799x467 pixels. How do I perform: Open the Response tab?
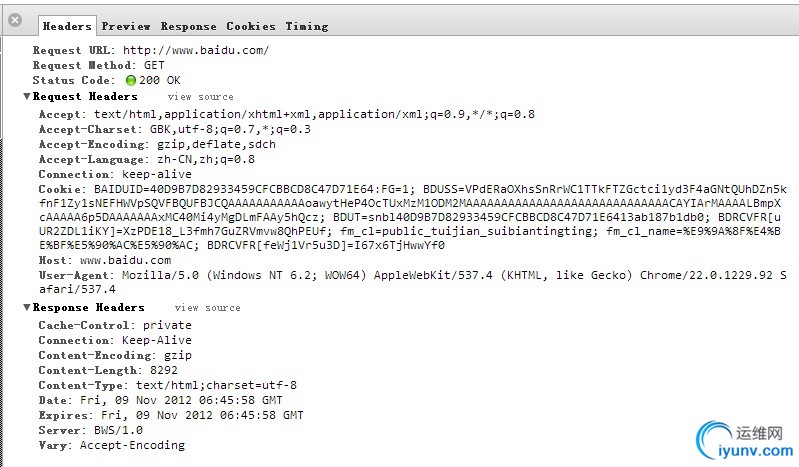coord(189,26)
